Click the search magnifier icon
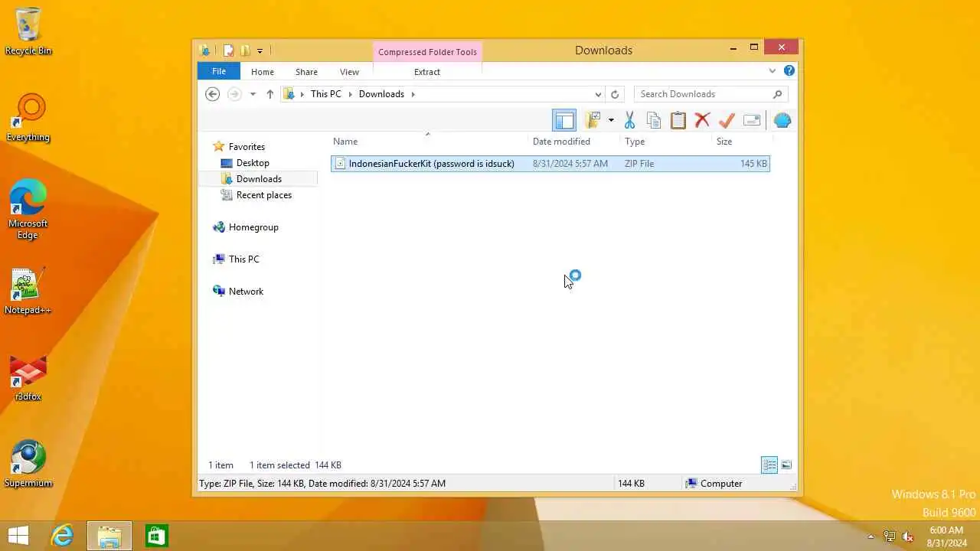This screenshot has height=551, width=980. point(777,94)
